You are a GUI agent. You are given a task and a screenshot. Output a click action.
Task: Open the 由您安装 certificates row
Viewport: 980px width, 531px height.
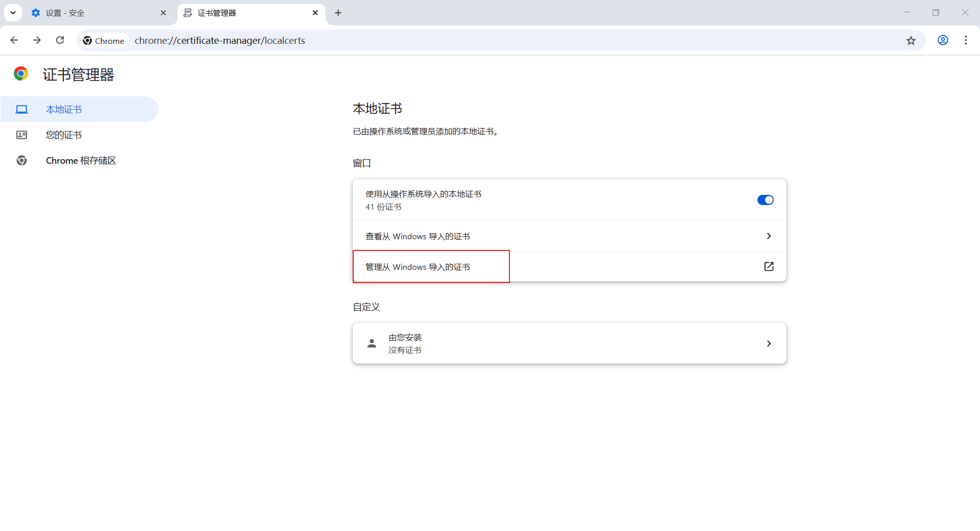(x=569, y=343)
